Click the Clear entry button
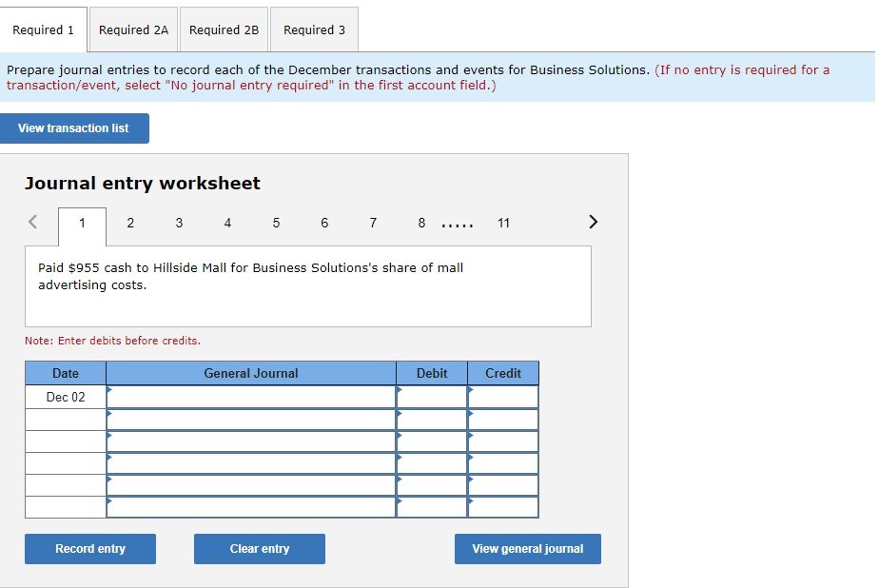 click(x=259, y=549)
